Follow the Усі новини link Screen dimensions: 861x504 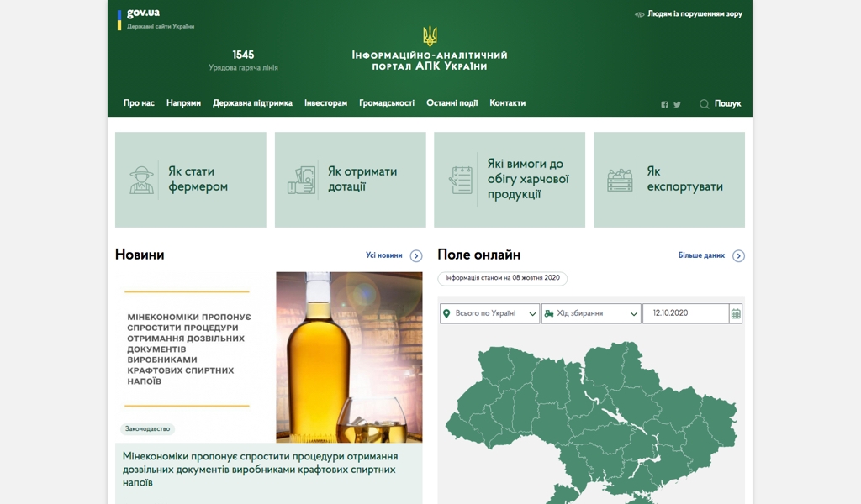coord(383,255)
